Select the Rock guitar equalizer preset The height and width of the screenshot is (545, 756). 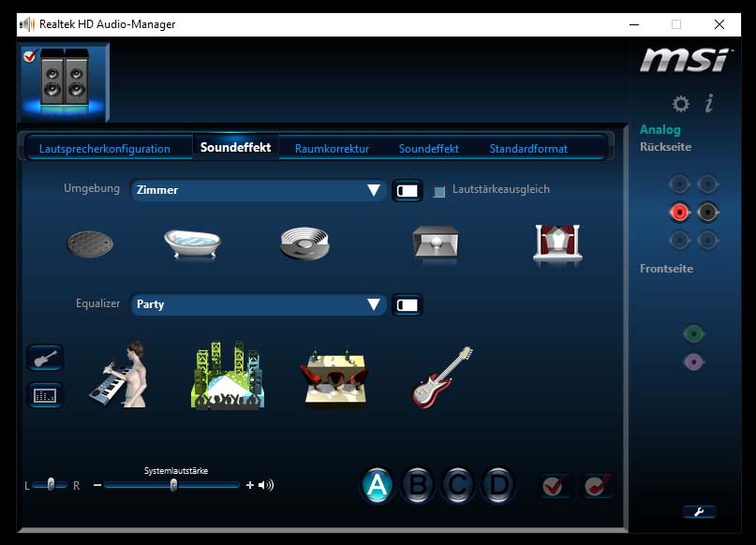[441, 376]
